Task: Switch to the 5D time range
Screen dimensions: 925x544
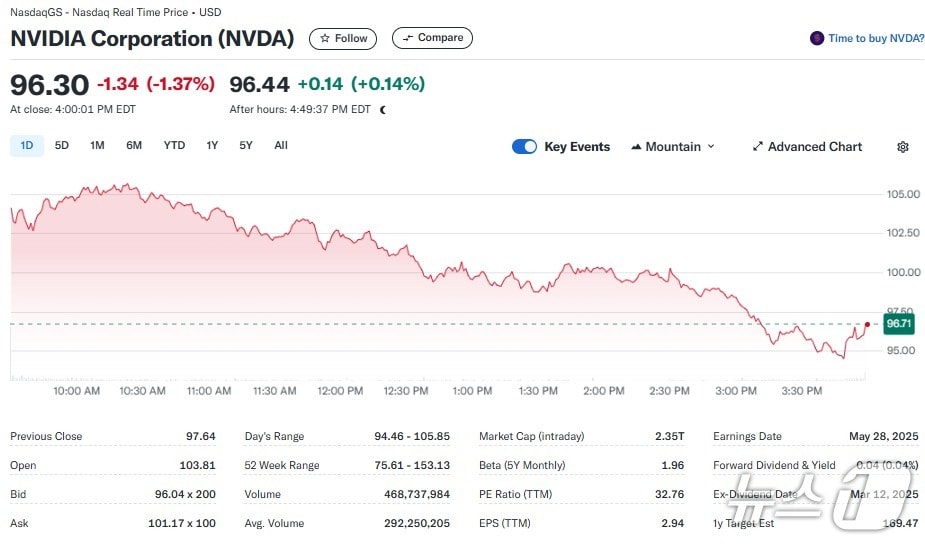Action: [62, 146]
